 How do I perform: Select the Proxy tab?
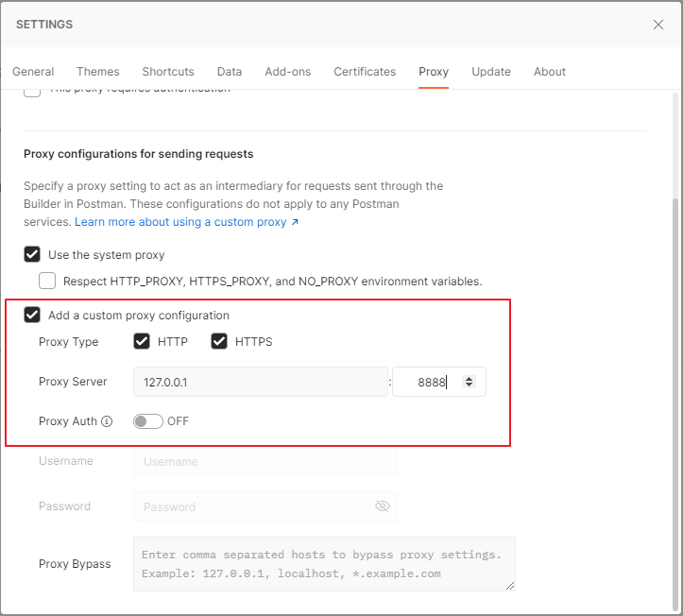pos(434,72)
